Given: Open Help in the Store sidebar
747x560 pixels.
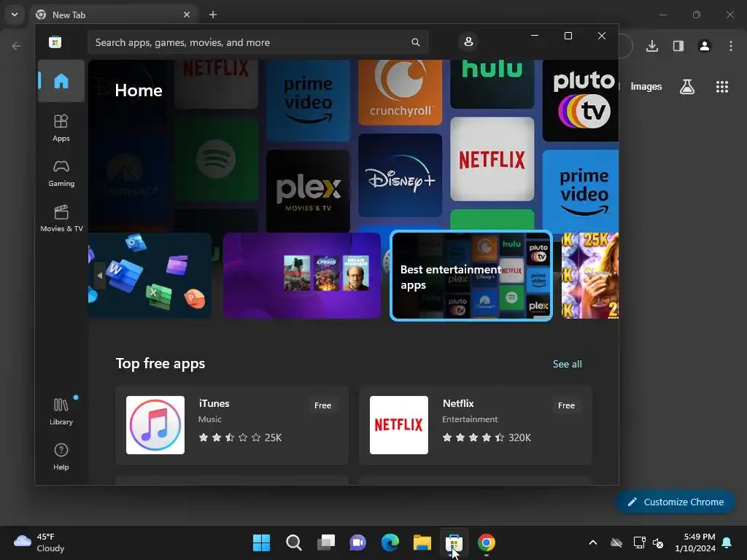Looking at the screenshot, I should click(x=61, y=456).
